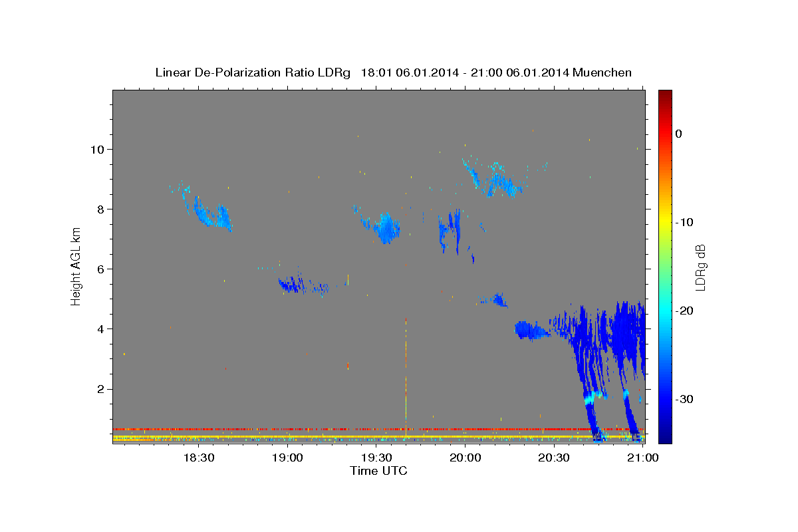Viewport: 798px width, 532px height.
Task: Click the 'Height AGL km' axis title
Action: 76,266
